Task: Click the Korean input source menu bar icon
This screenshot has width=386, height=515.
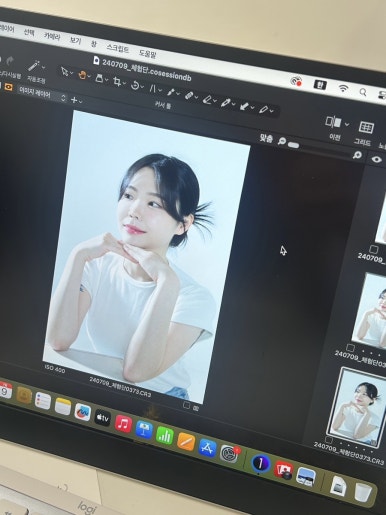Action: point(320,84)
